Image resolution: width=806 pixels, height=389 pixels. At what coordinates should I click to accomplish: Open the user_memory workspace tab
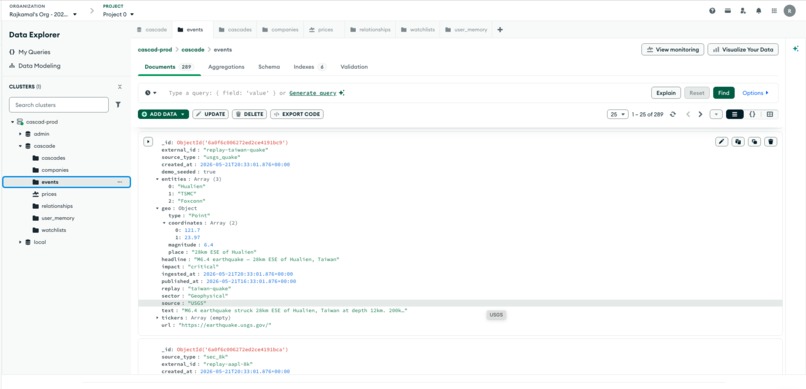click(466, 30)
